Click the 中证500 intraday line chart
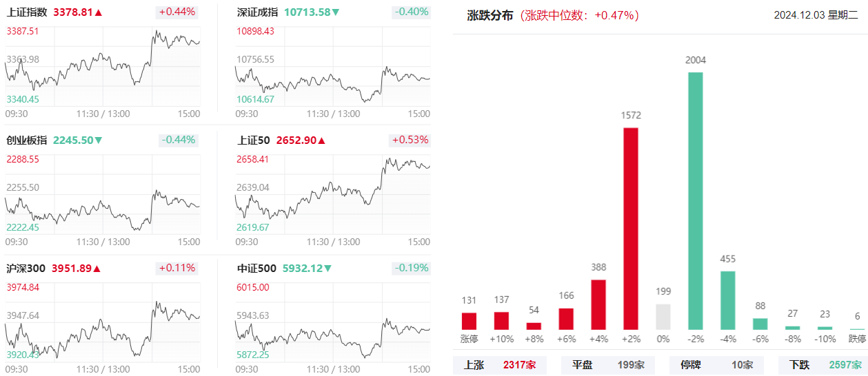Image resolution: width=868 pixels, height=376 pixels. tap(332, 328)
